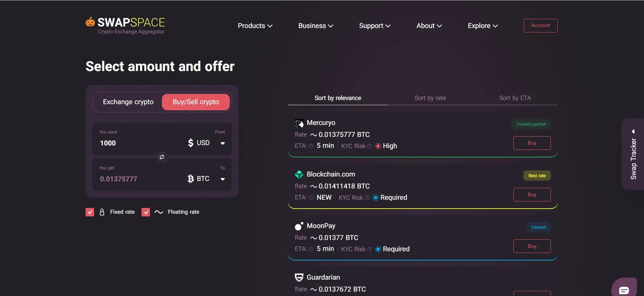Click the Mercuryo provider logo icon

coord(299,123)
